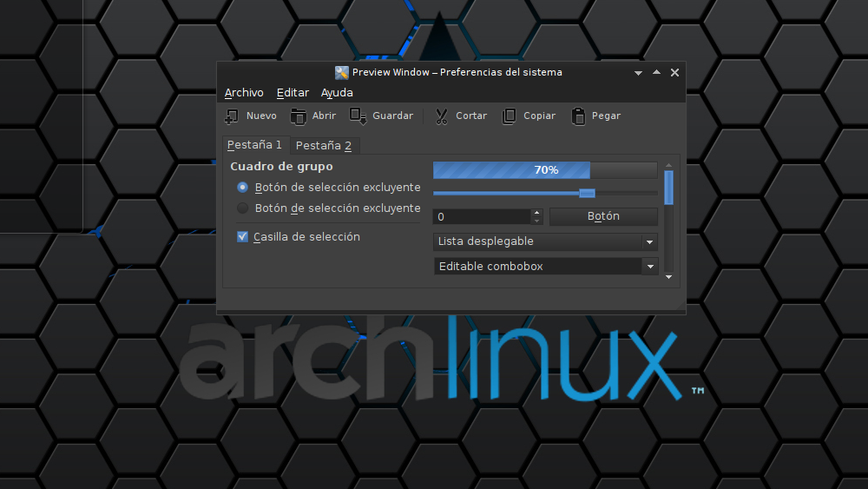
Task: Minimize the Preview Window
Action: [x=638, y=73]
